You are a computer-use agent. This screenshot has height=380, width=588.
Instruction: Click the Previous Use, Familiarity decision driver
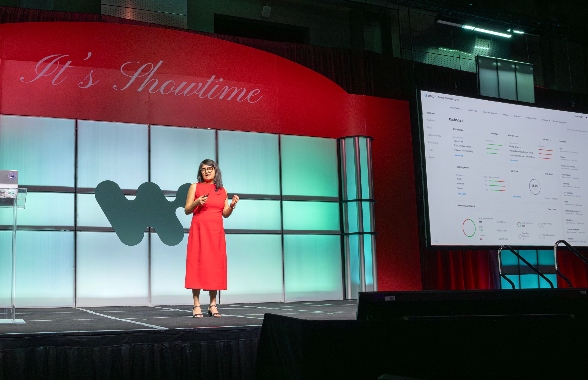[464, 150]
